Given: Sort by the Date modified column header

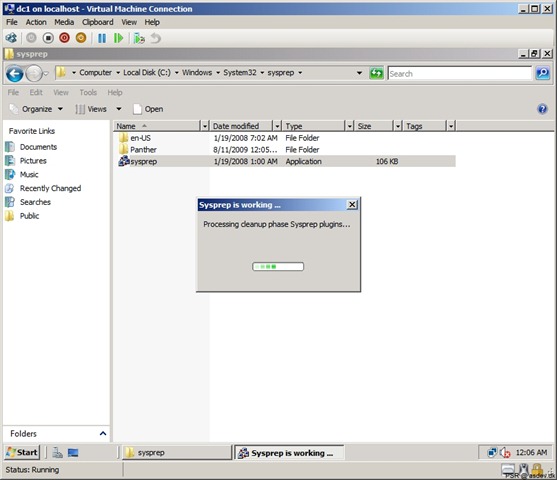Looking at the screenshot, I should click(x=242, y=126).
